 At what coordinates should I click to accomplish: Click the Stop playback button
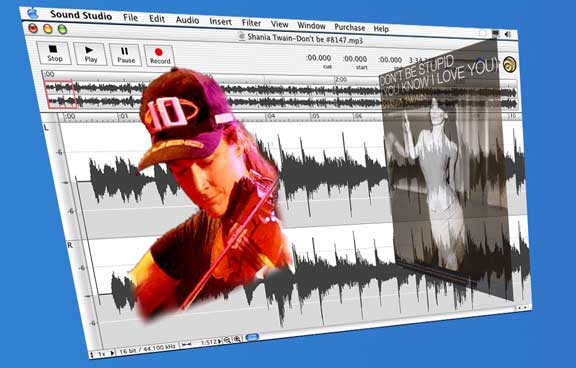click(54, 53)
